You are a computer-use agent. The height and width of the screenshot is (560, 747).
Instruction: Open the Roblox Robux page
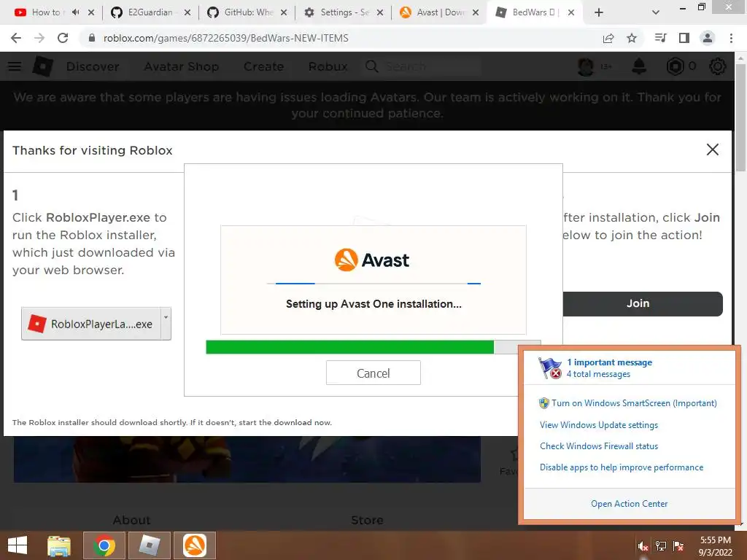click(x=328, y=66)
